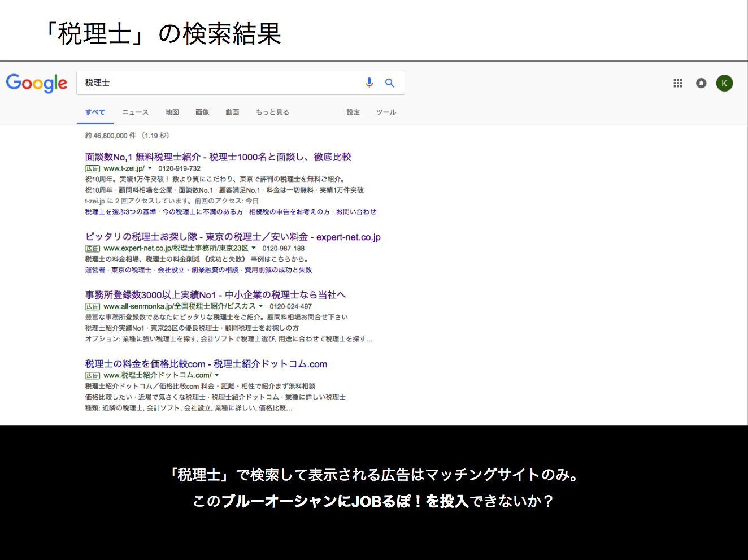Open the ピッタリの税理士お探し隊 ad title
Viewport: 748px width, 560px height.
[233, 237]
